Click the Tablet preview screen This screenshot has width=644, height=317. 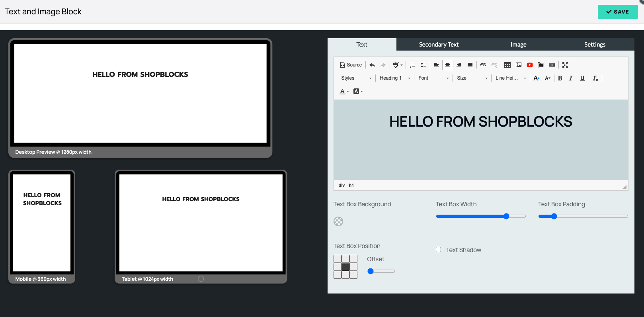201,223
